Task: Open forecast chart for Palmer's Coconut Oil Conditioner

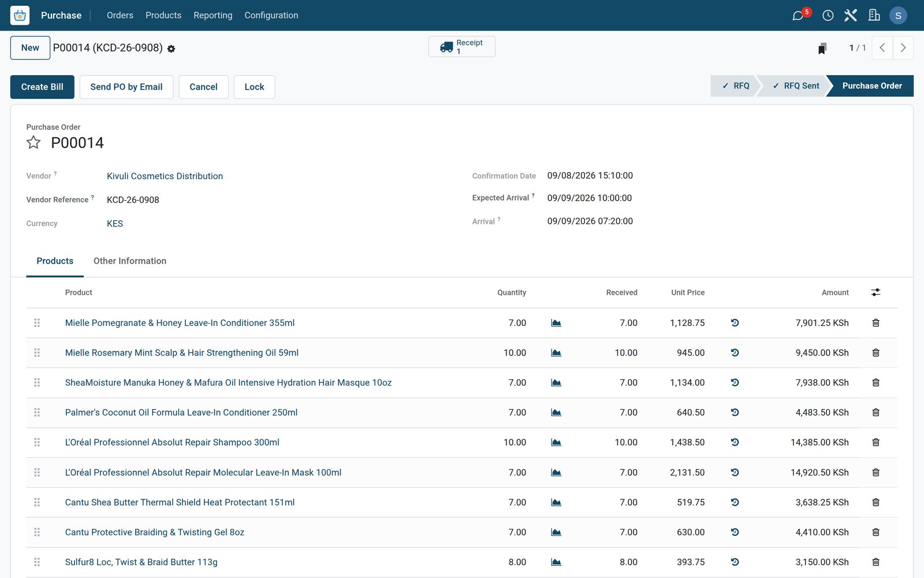Action: (556, 413)
